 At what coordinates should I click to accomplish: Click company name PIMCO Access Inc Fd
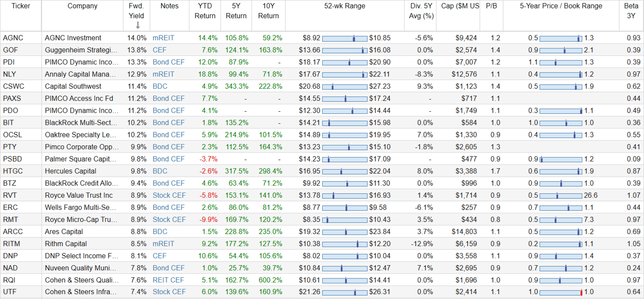click(79, 98)
